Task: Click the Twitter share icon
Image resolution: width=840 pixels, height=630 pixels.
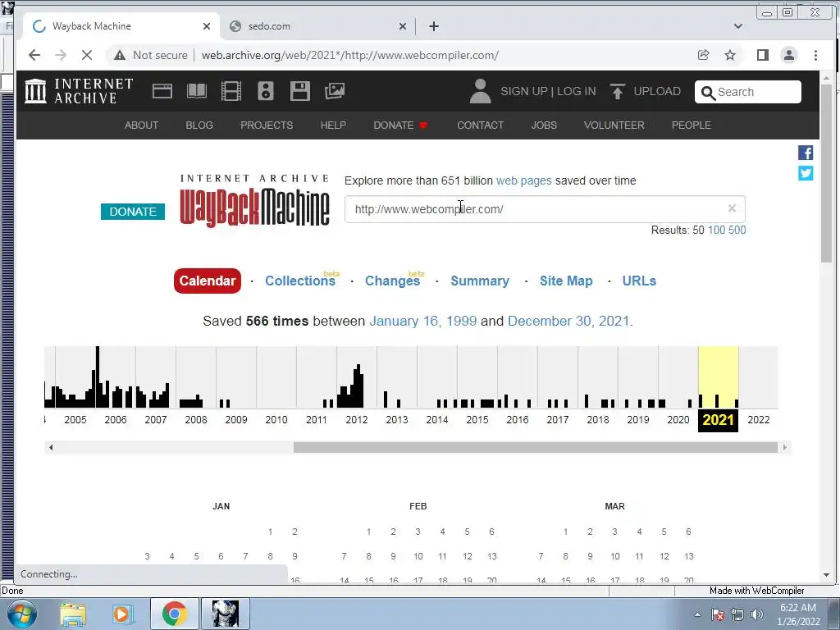Action: tap(806, 173)
